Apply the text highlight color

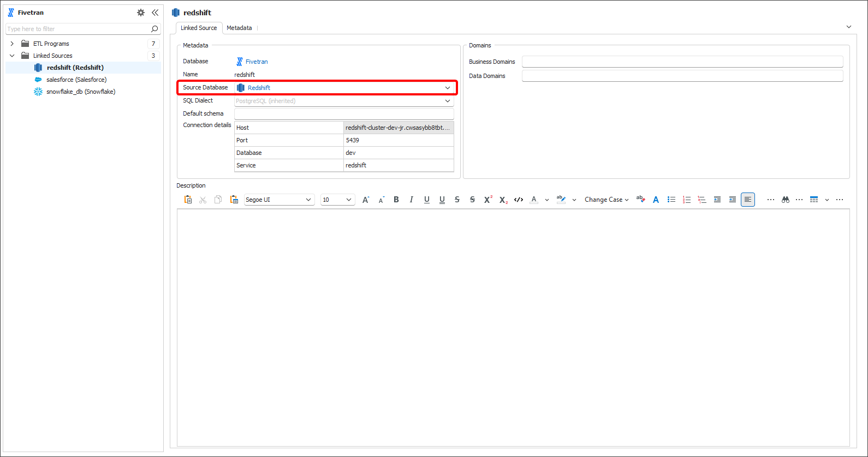coord(561,200)
